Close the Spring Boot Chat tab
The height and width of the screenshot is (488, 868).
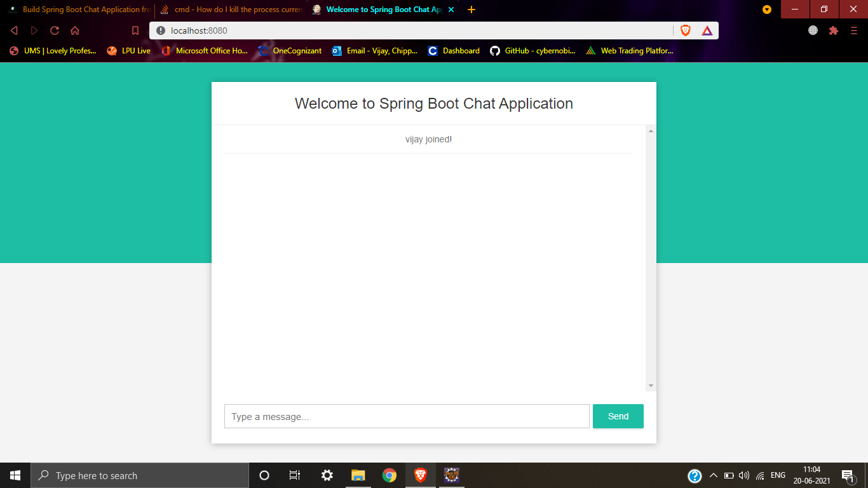click(451, 10)
